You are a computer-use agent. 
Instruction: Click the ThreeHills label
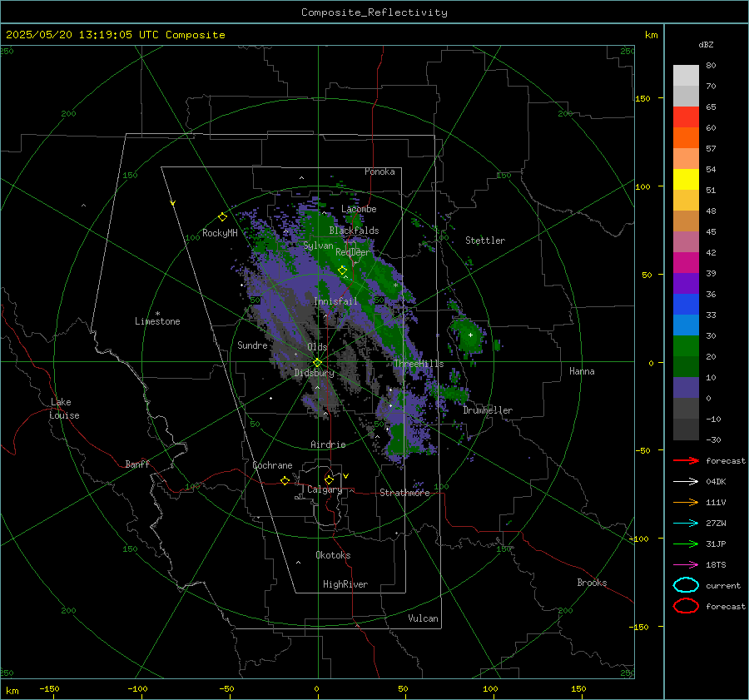419,364
